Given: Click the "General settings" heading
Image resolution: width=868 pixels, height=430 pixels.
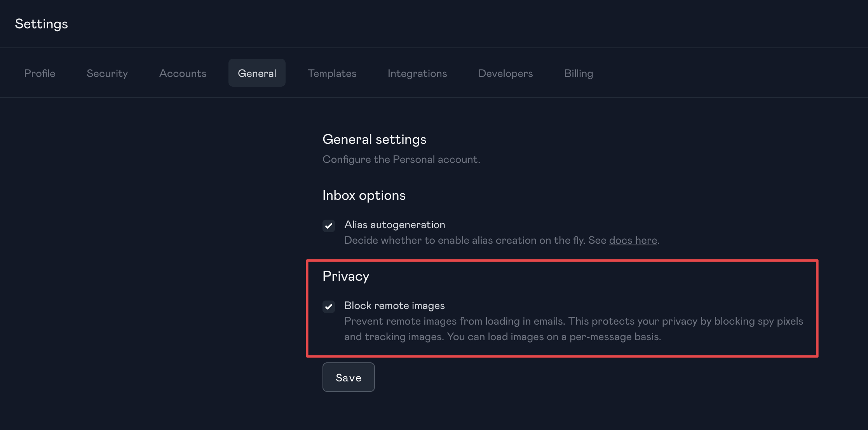Looking at the screenshot, I should [374, 139].
